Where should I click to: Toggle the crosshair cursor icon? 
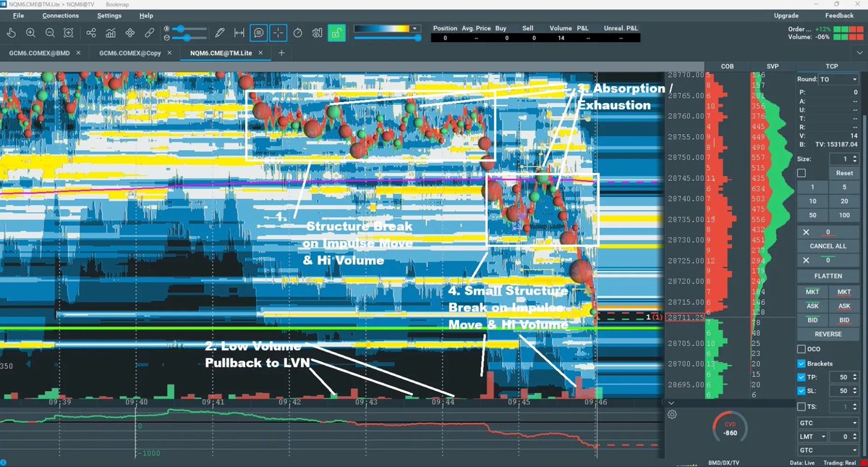278,33
